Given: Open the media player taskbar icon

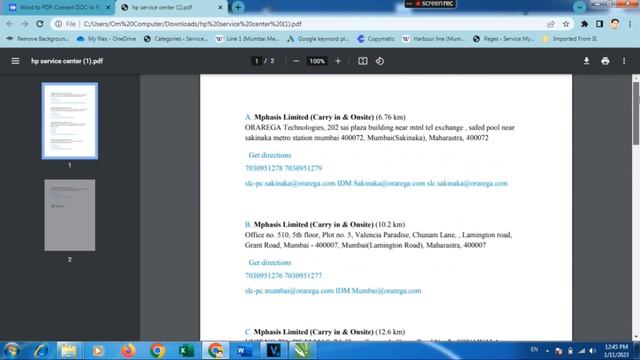Looking at the screenshot, I should tap(98, 351).
